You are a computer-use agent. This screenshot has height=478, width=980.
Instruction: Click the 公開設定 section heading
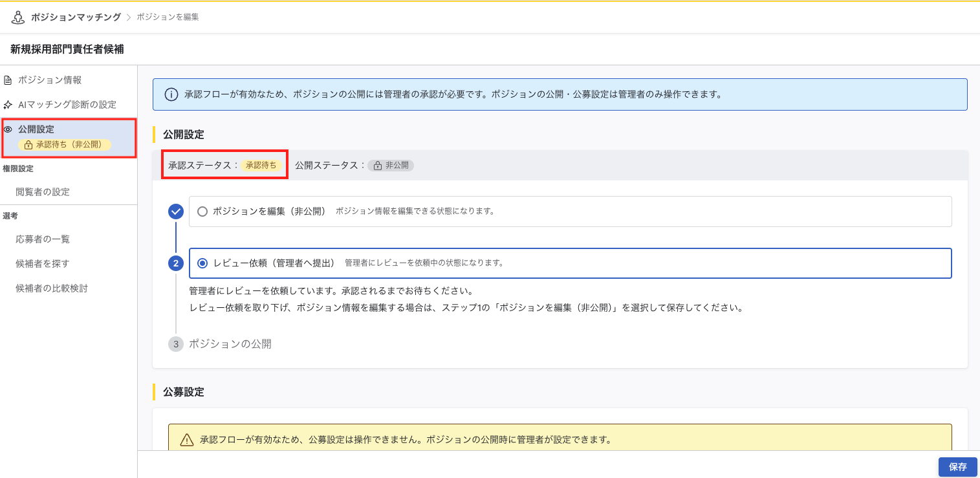click(184, 135)
